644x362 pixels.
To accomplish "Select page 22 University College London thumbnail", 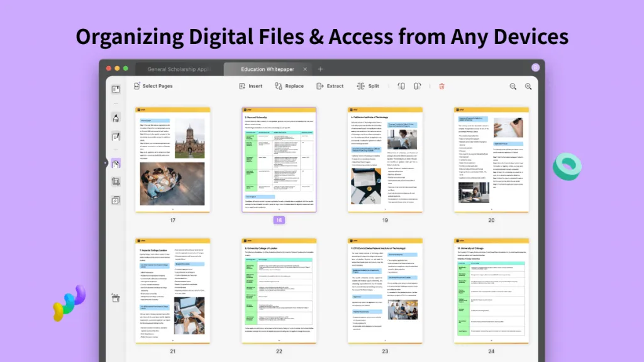I will click(279, 290).
